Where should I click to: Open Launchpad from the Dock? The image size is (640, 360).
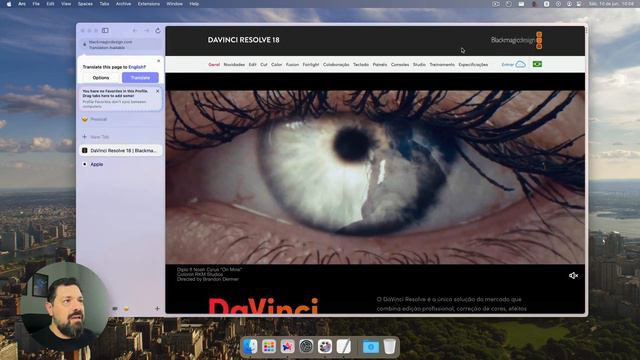(x=269, y=347)
